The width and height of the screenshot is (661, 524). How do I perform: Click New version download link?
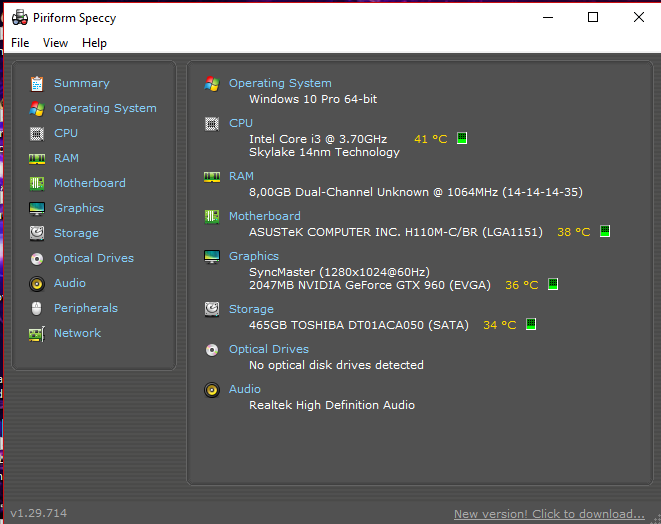coord(549,514)
